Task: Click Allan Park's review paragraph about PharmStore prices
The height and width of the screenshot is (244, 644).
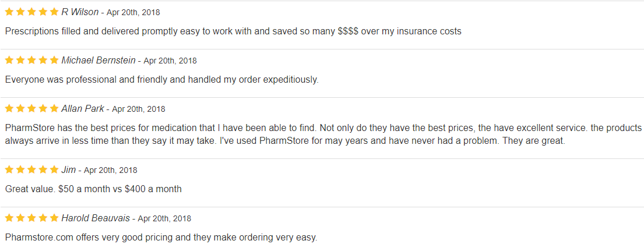Action: click(x=323, y=135)
